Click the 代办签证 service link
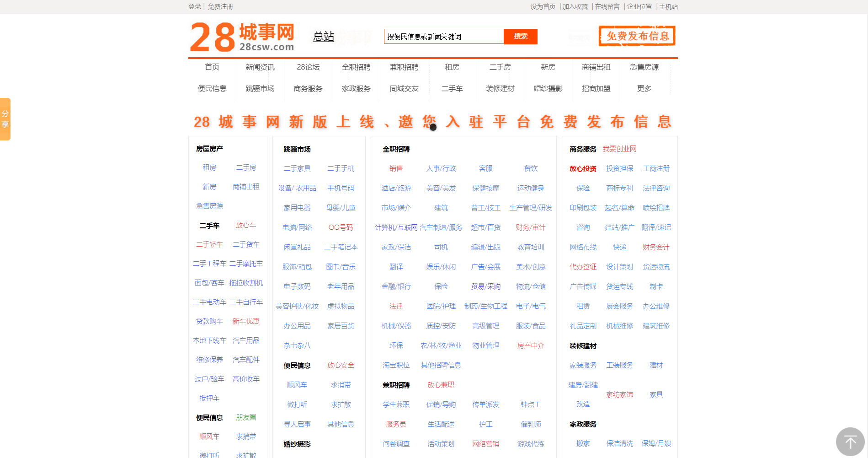Screen dimensions: 868x458 tap(583, 267)
